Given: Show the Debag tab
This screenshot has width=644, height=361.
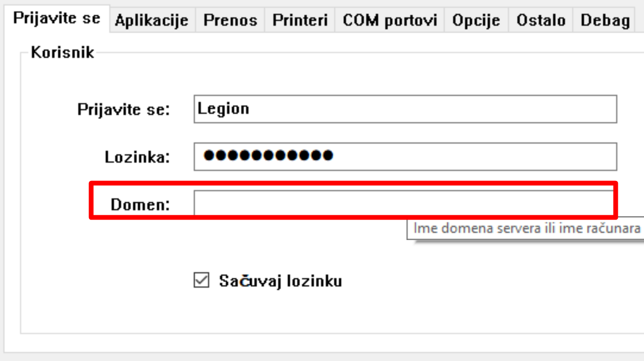Looking at the screenshot, I should click(x=605, y=20).
